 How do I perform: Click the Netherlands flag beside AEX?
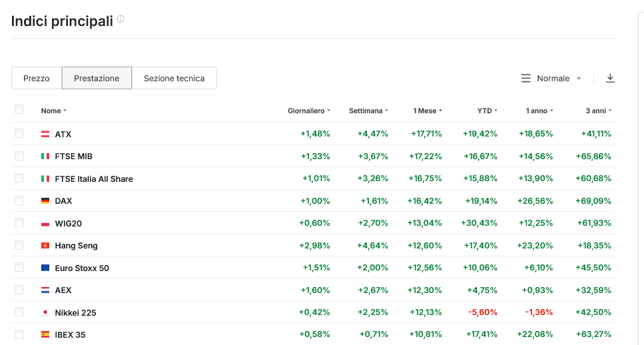tap(45, 290)
